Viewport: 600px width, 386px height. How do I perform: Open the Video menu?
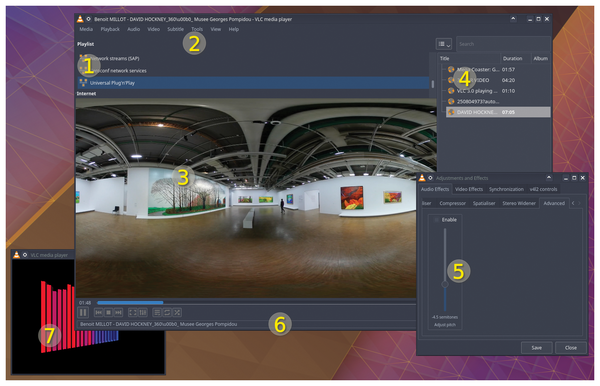click(153, 29)
